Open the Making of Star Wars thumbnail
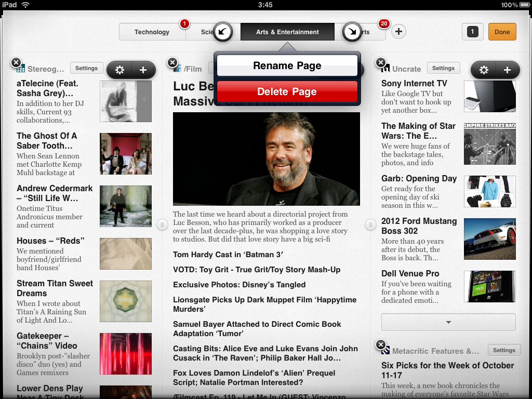 (x=489, y=144)
